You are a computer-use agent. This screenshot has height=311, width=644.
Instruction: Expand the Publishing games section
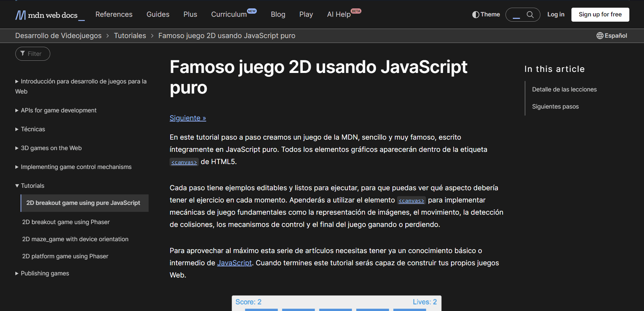45,273
